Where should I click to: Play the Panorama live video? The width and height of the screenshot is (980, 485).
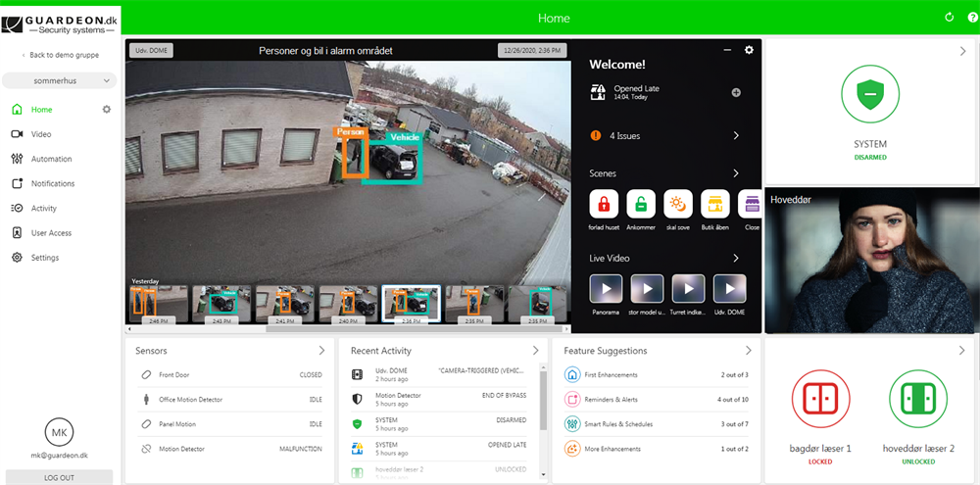pos(606,289)
